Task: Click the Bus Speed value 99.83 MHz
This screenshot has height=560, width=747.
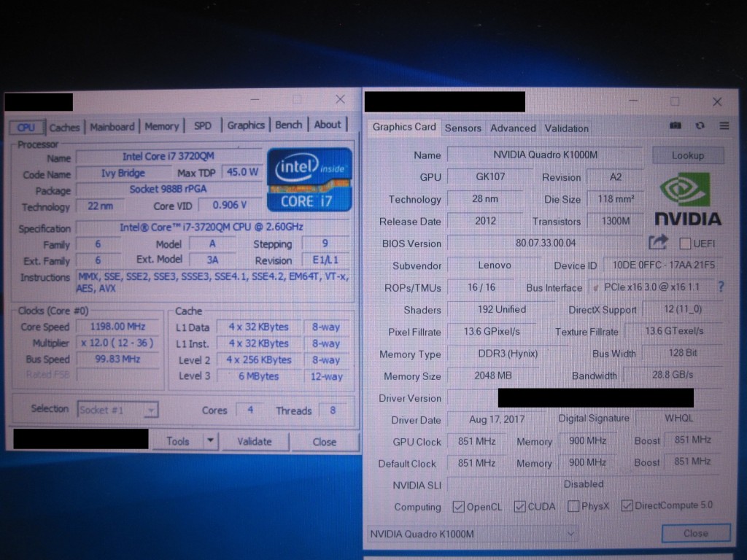Action: click(117, 359)
